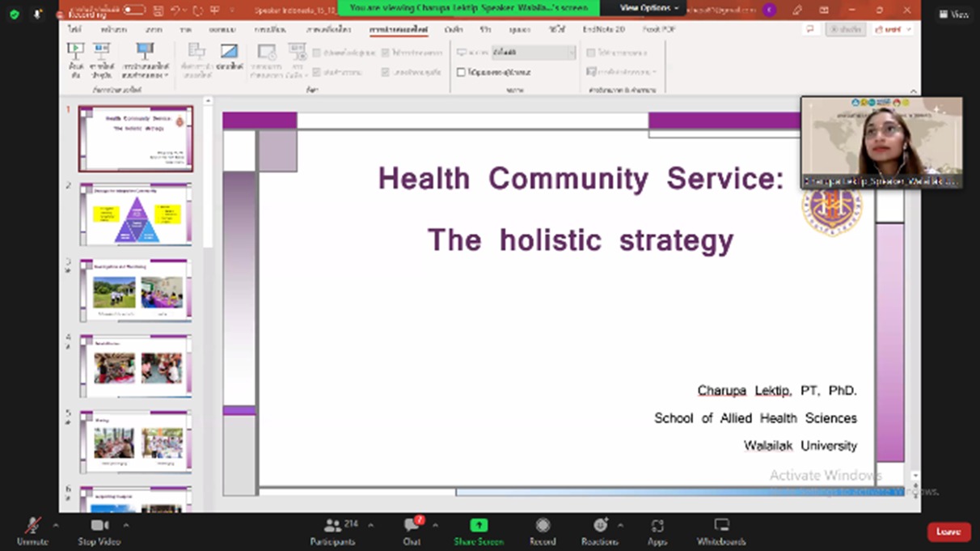Expand the video options arrow next to Stop Video
The width and height of the screenshot is (980, 551).
125,525
